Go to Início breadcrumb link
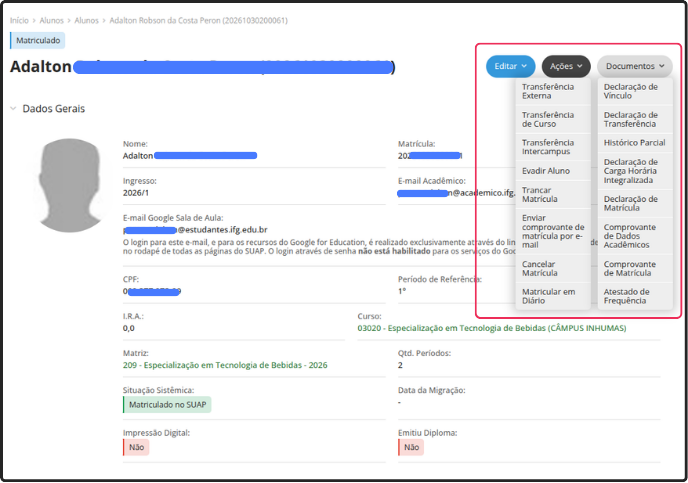Image resolution: width=688 pixels, height=483 pixels. click(x=19, y=20)
